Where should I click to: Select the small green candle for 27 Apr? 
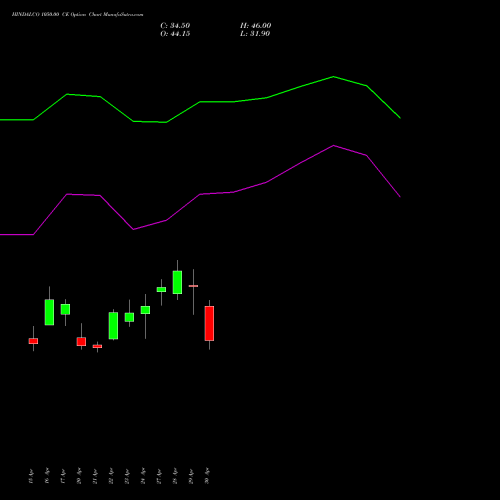(x=161, y=289)
